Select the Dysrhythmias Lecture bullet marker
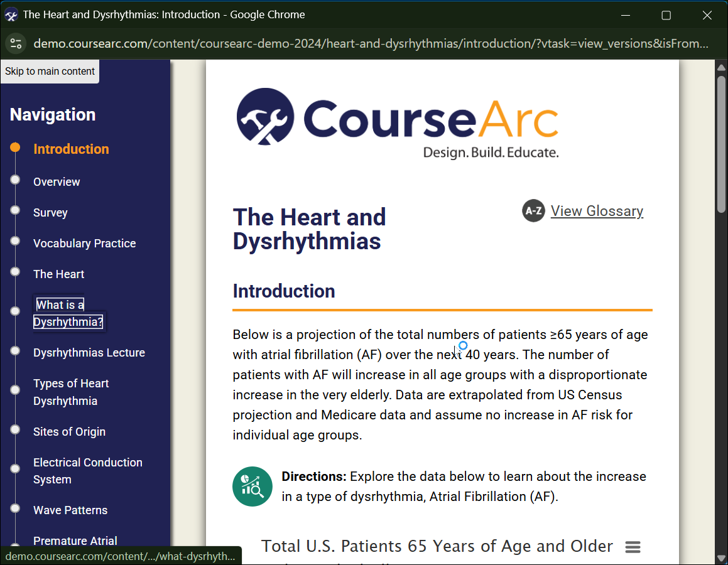 pyautogui.click(x=15, y=350)
